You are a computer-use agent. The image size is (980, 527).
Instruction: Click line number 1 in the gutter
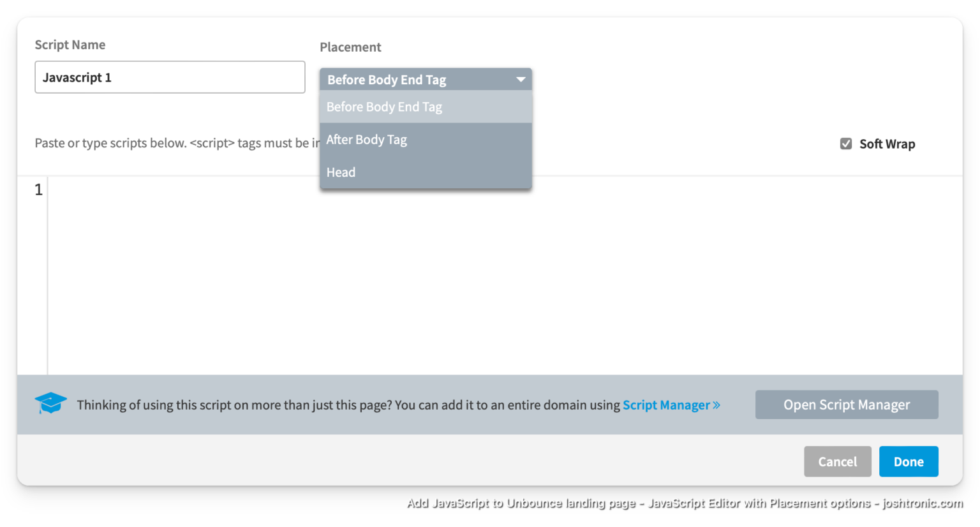(38, 189)
